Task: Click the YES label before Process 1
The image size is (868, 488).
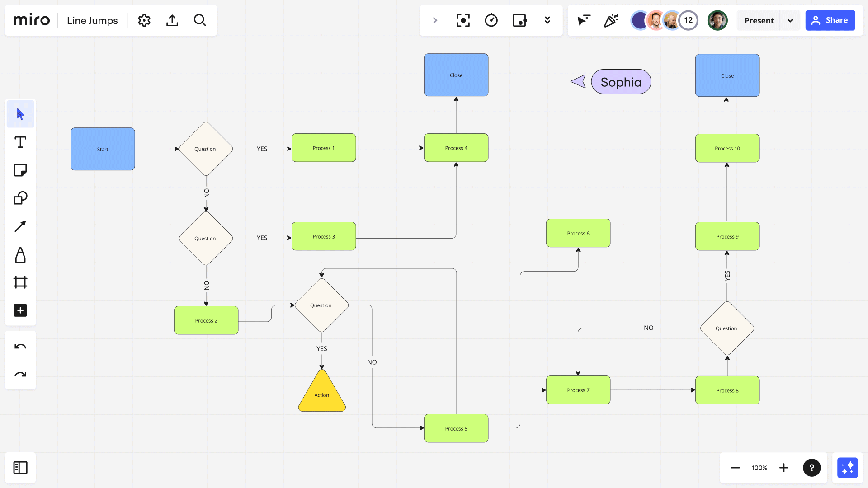Action: tap(262, 149)
